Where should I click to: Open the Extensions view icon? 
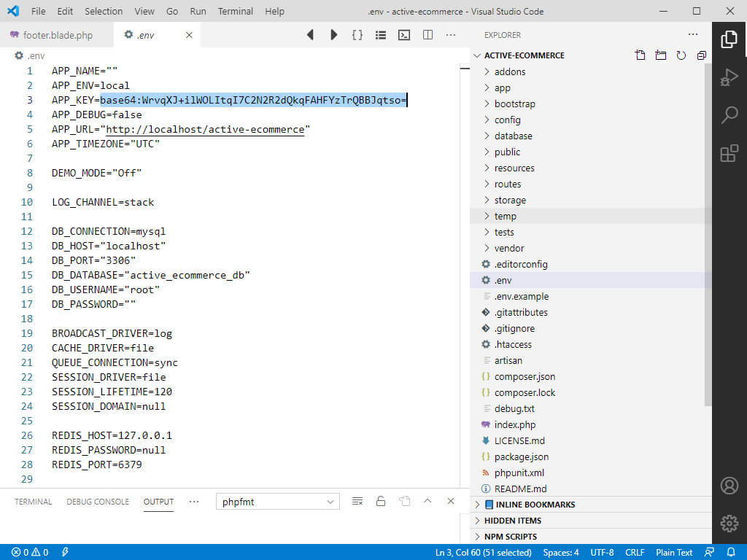729,153
